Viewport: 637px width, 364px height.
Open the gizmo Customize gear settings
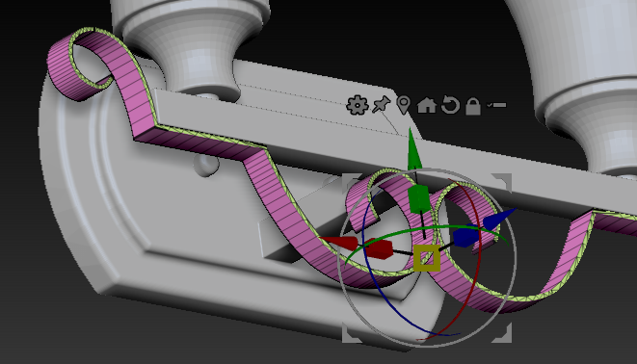pos(358,106)
